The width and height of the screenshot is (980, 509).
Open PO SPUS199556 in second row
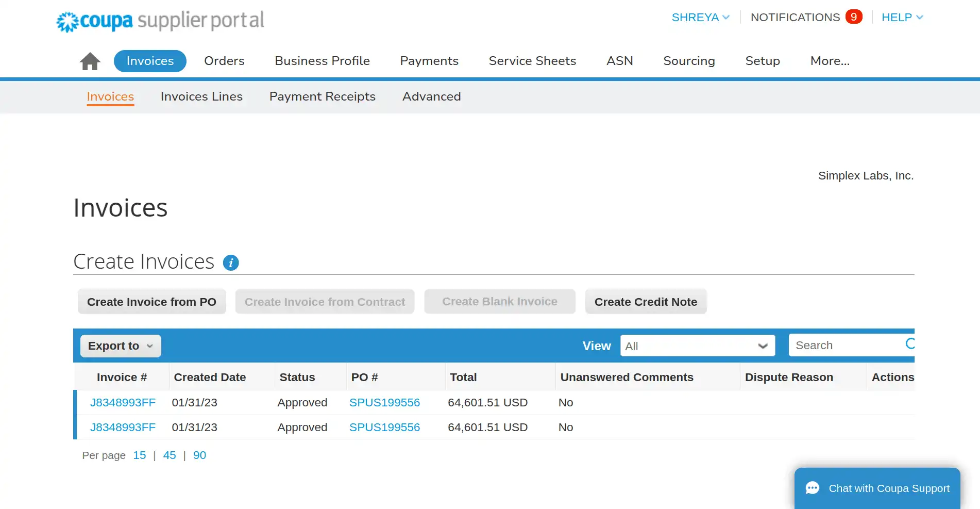coord(384,428)
